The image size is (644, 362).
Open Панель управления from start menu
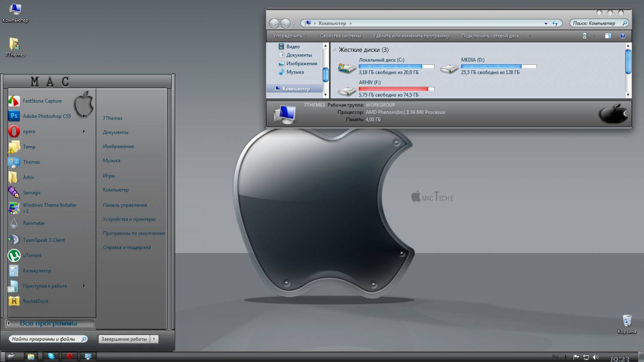(125, 205)
